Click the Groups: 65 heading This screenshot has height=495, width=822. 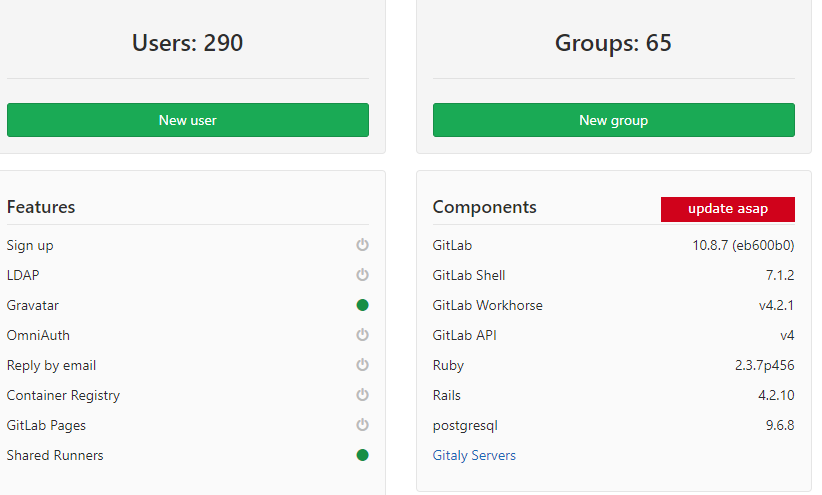[613, 43]
